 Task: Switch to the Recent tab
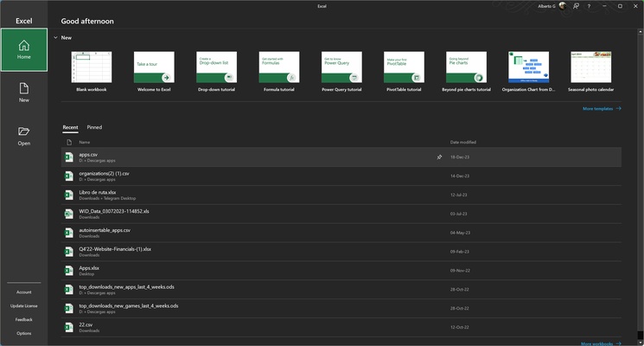(70, 127)
